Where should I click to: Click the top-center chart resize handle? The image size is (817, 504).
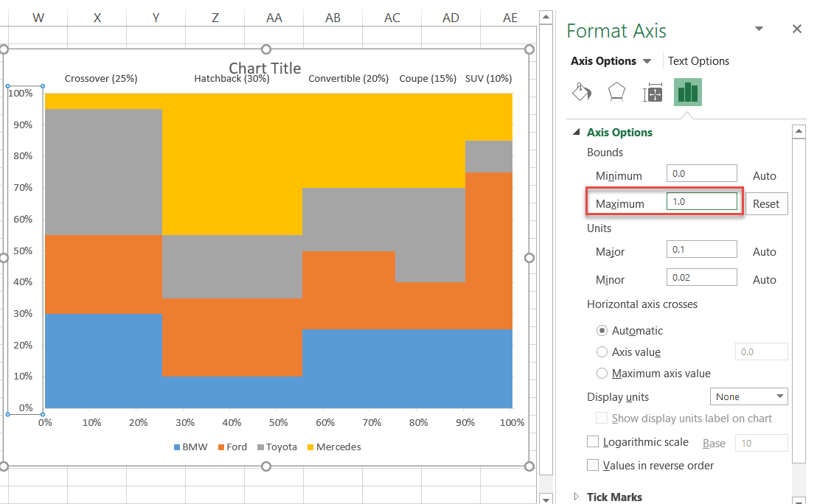point(266,49)
